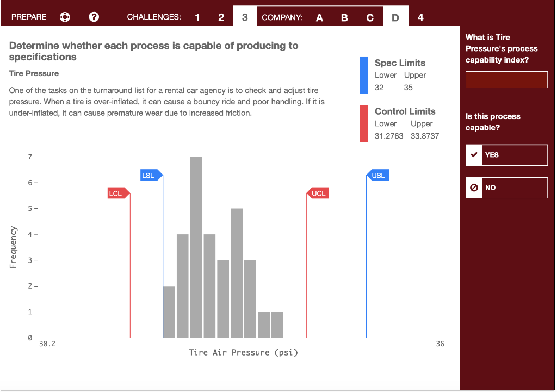Click the CHALLENGES: label in header

point(154,17)
